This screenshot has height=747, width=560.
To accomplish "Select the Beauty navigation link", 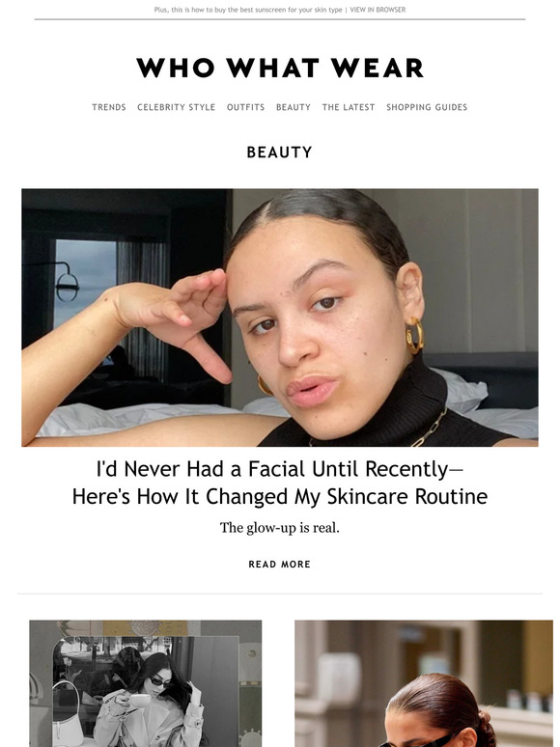I will [294, 107].
